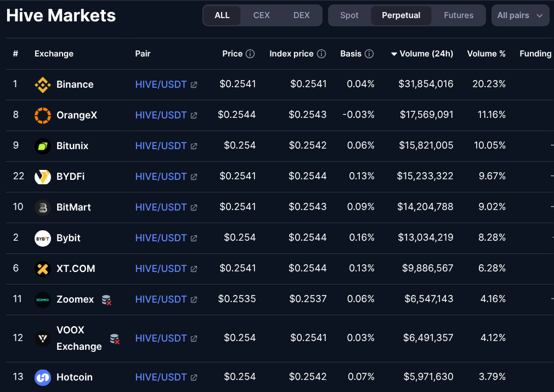Click external link icon in OrangeX row
This screenshot has width=554, height=392.
194,116
